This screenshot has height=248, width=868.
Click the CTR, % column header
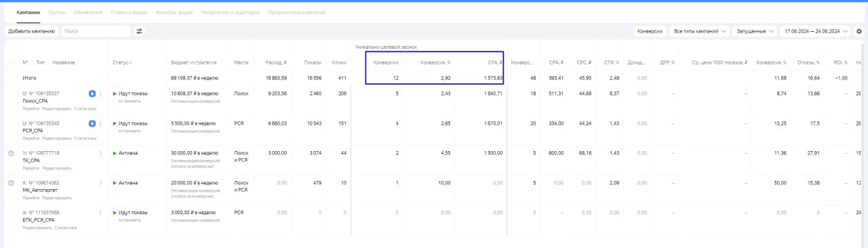click(x=612, y=62)
